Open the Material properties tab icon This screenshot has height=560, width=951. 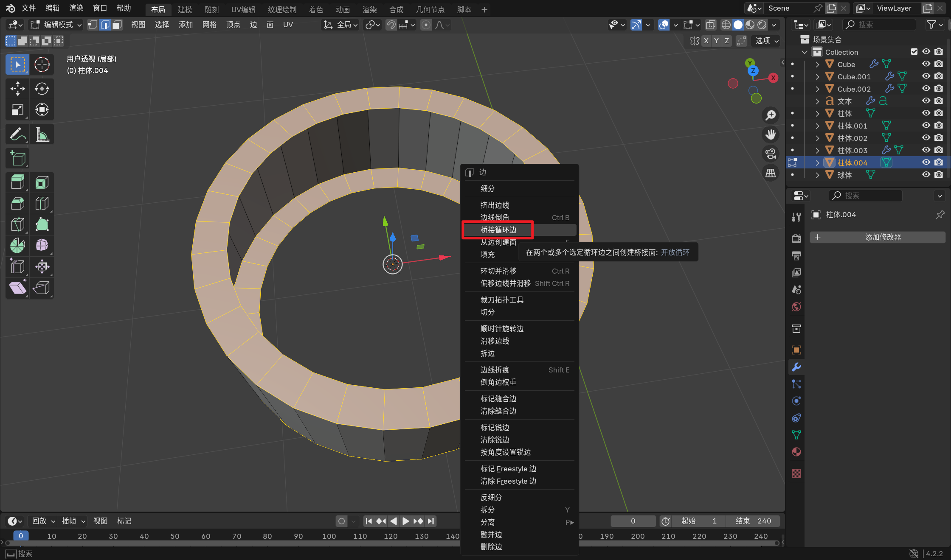(x=796, y=452)
